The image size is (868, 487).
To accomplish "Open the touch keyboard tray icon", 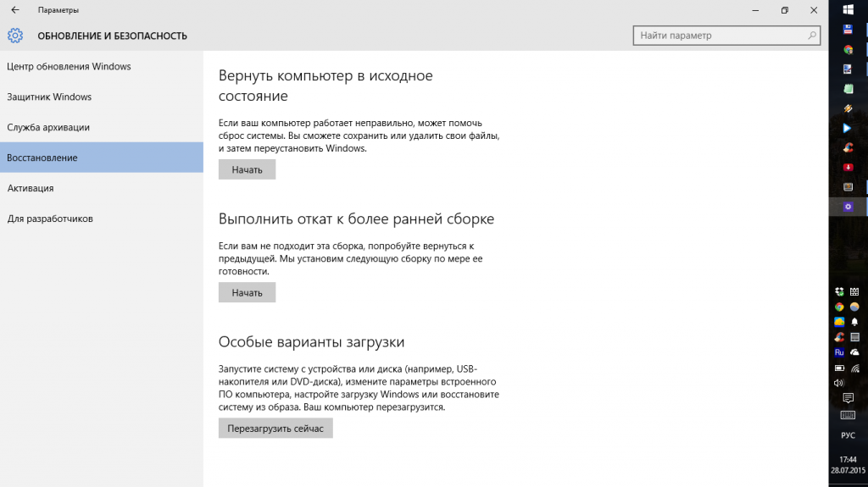I will click(848, 415).
